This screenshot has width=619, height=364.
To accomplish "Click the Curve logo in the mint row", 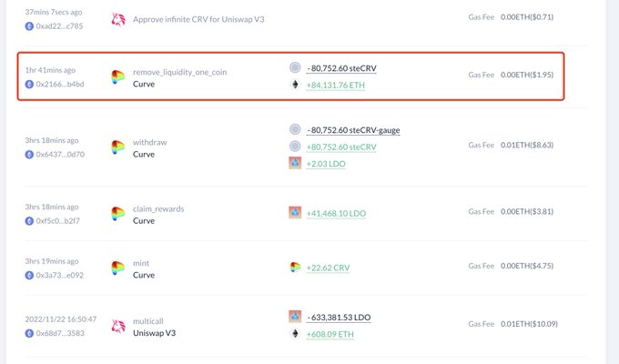I will click(118, 268).
